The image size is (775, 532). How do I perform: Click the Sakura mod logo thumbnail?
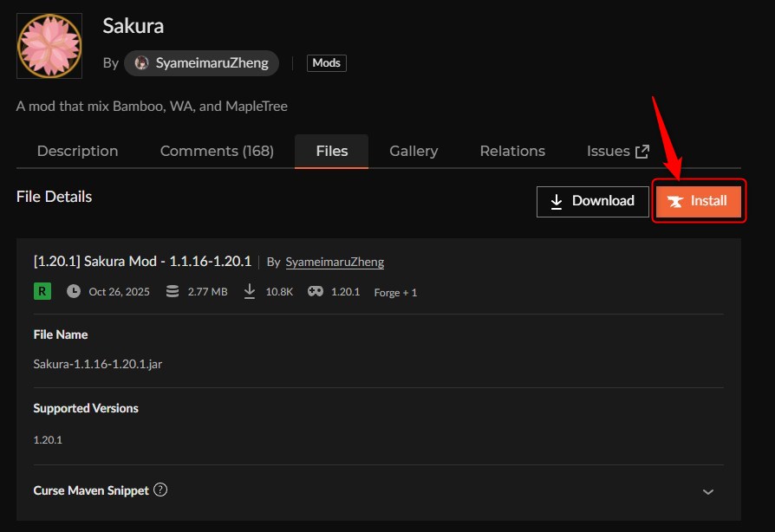click(x=49, y=46)
